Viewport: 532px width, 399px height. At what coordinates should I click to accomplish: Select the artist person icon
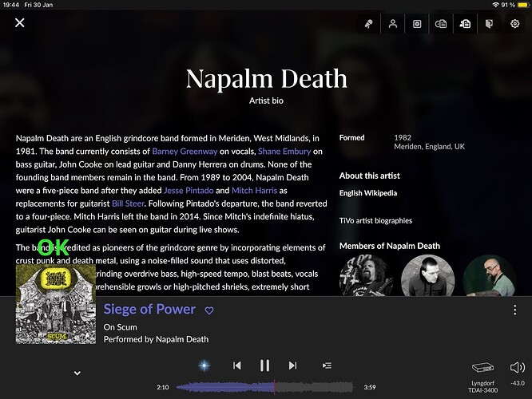tap(393, 24)
